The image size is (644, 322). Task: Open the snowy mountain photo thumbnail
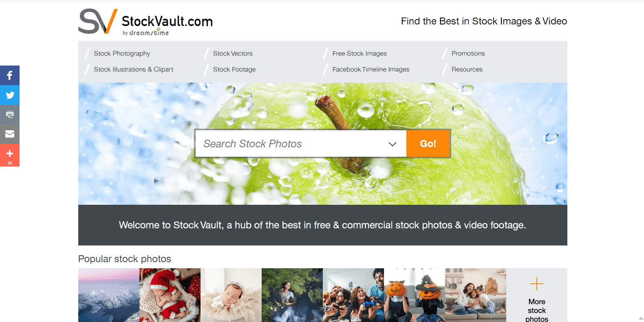pos(109,295)
